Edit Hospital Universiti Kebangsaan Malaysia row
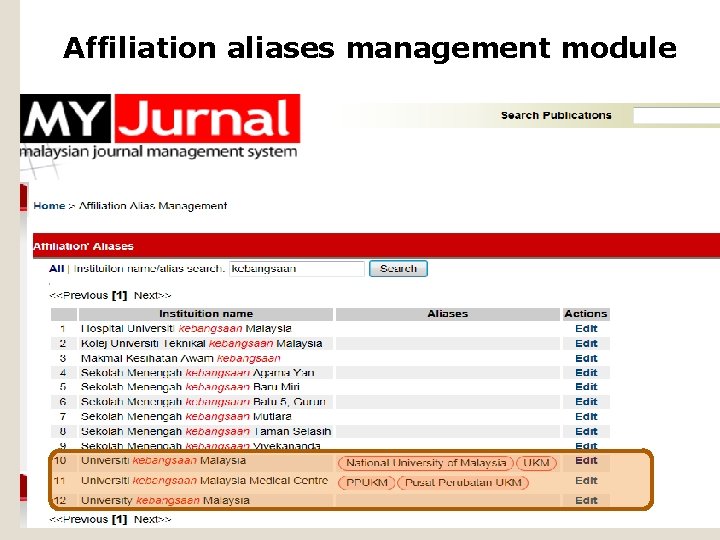 tap(586, 329)
